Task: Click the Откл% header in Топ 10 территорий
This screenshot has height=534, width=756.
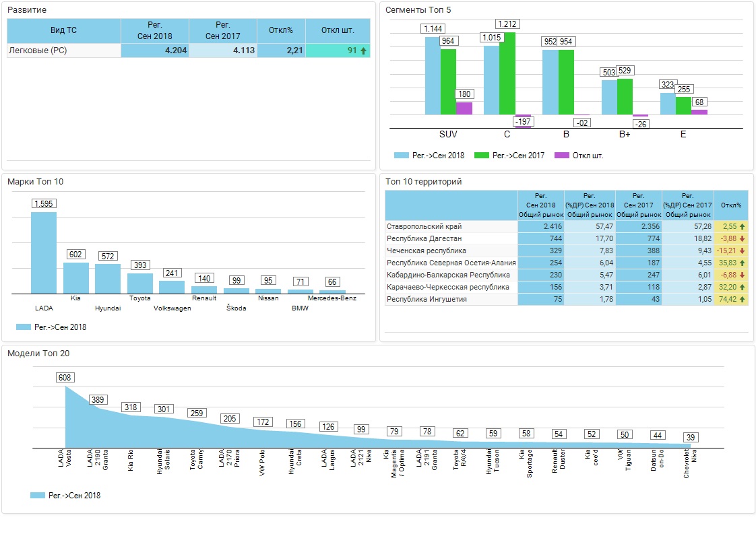Action: 730,205
